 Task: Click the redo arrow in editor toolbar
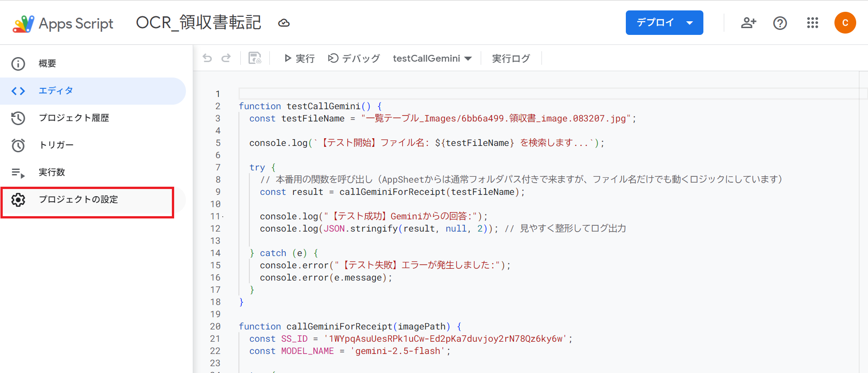(226, 58)
